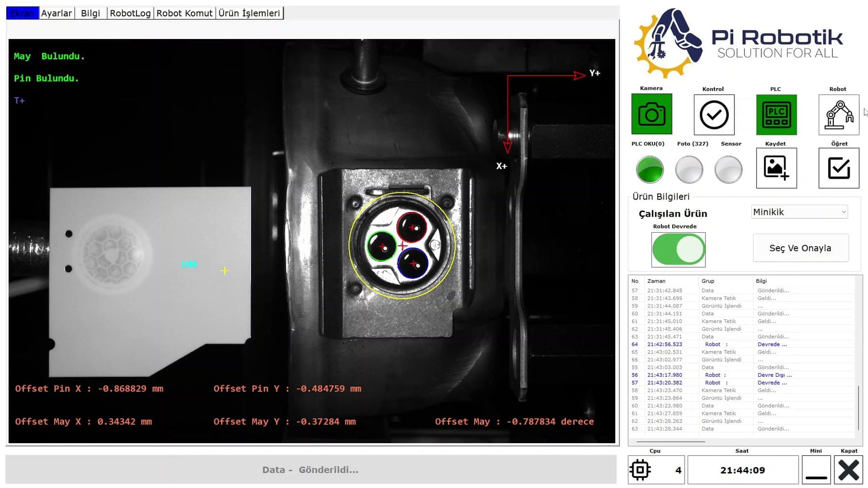Click the green PLC OKU indicator
Screen dimensions: 868x488
pos(650,170)
